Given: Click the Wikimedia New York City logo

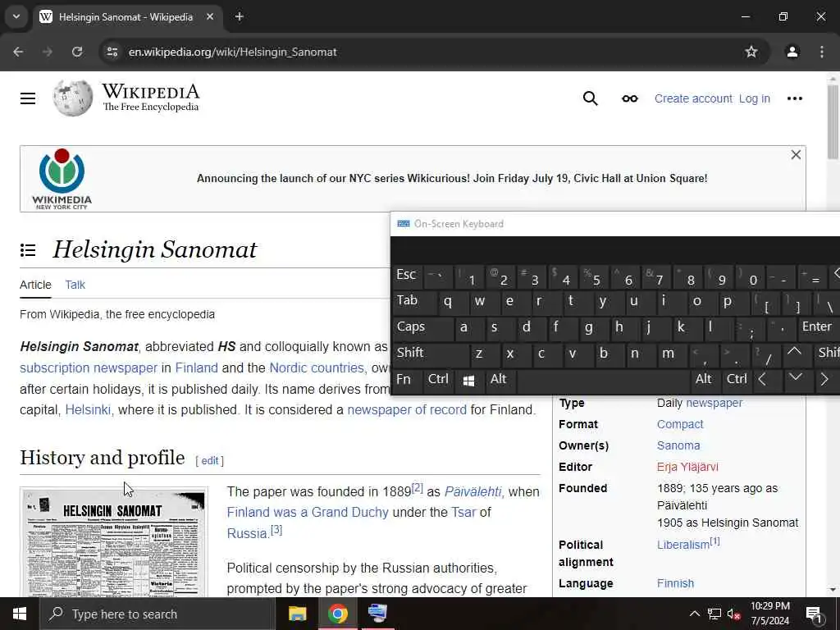Looking at the screenshot, I should (x=62, y=179).
